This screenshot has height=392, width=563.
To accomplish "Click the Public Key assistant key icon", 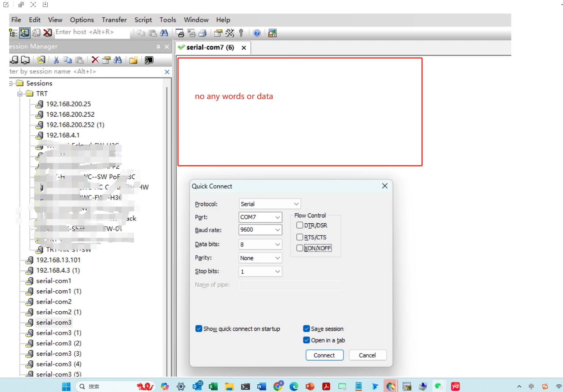I will (x=241, y=33).
